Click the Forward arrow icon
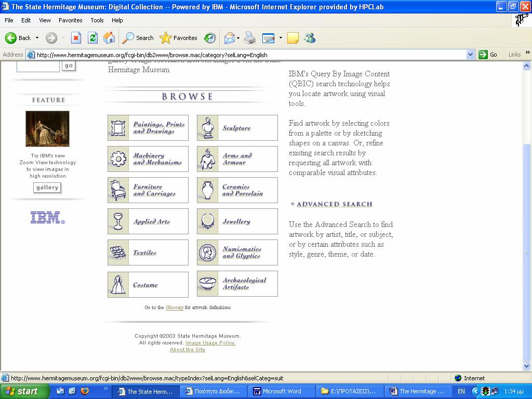This screenshot has width=532, height=399. pos(51,37)
